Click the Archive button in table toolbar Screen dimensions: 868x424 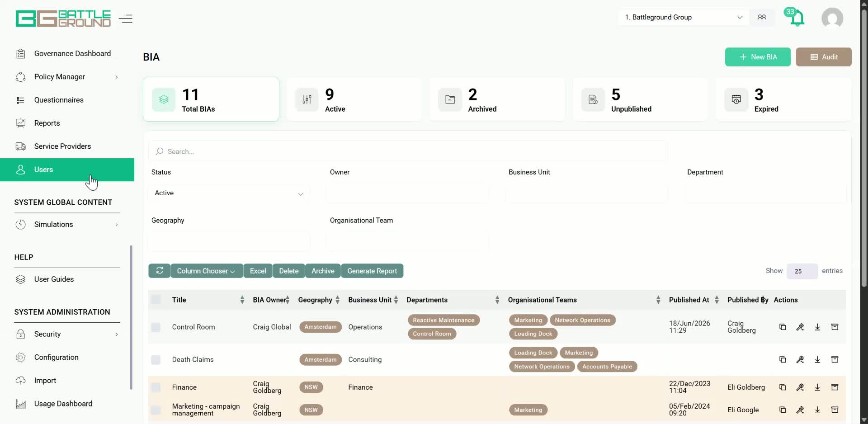point(323,271)
